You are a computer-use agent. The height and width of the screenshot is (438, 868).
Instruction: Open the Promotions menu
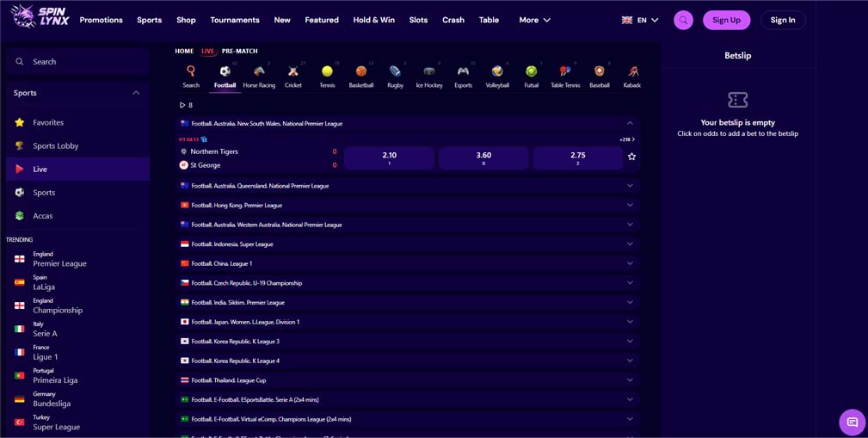coord(102,20)
